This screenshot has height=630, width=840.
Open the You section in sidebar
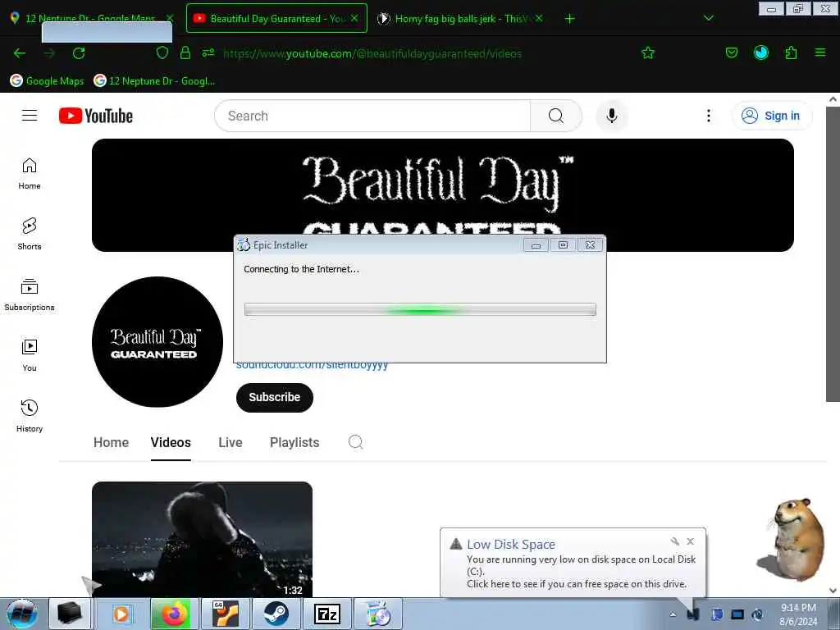[x=30, y=355]
